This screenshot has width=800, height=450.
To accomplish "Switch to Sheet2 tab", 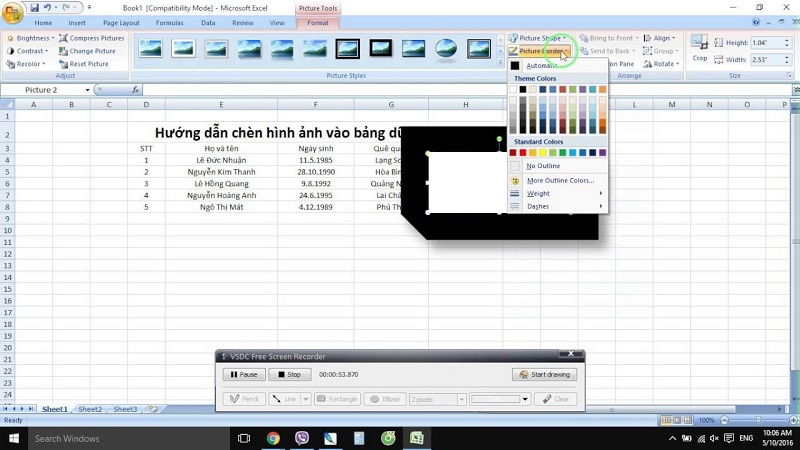I will pyautogui.click(x=90, y=409).
